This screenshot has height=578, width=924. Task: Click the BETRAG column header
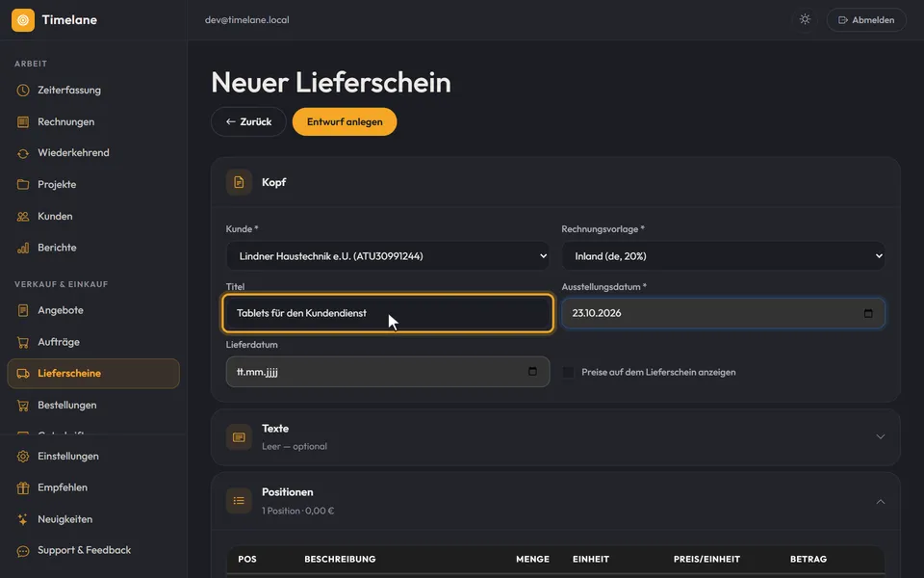point(808,559)
